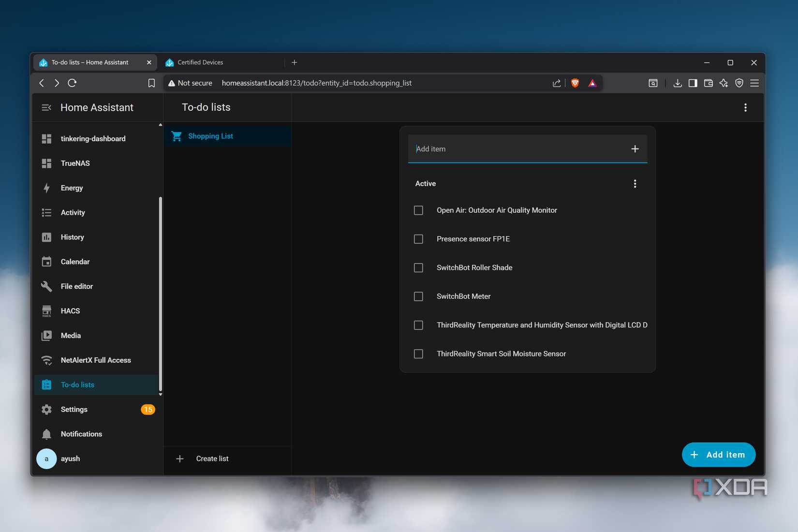Open the TrueNAS dashboard
Screen dimensions: 798x532
pyautogui.click(x=97, y=163)
